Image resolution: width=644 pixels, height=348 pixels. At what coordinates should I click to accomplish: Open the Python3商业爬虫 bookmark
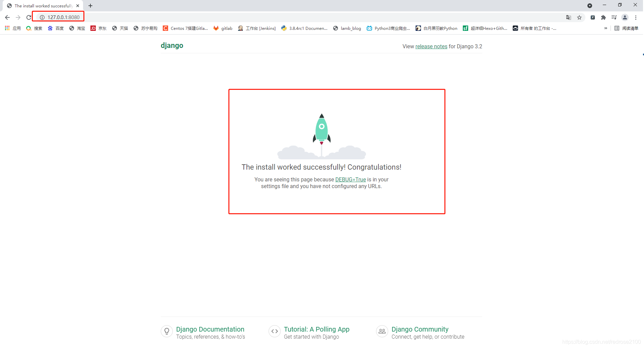388,28
